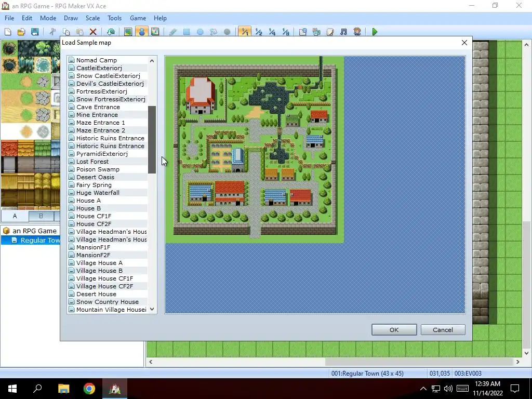Click the Cut scissors icon
532x399 pixels.
tap(52, 32)
